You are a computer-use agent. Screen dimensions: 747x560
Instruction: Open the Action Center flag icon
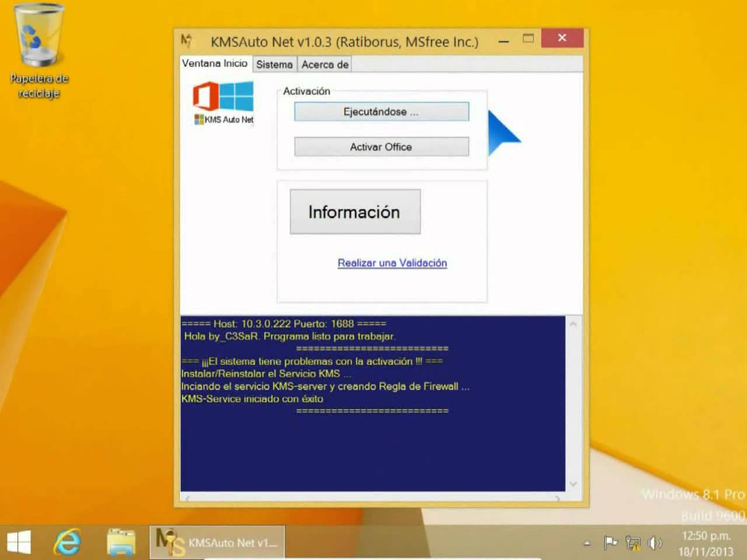(610, 543)
